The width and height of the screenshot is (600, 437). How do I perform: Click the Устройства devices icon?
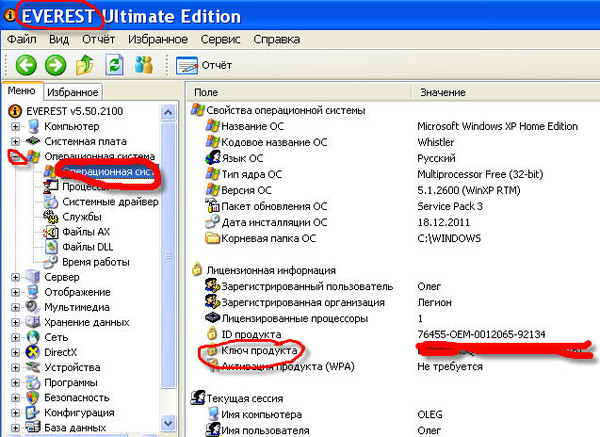coord(33,367)
